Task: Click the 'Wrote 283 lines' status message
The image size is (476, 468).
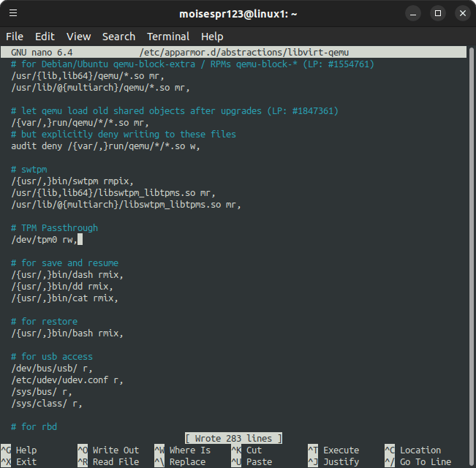Action: point(233,439)
